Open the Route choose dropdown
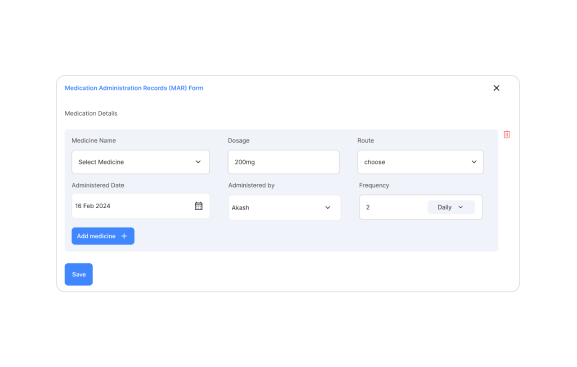Image resolution: width=577 pixels, height=367 pixels. click(420, 162)
